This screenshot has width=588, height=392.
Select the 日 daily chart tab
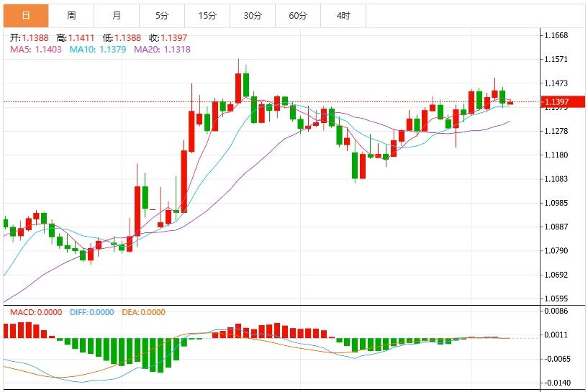click(x=26, y=15)
